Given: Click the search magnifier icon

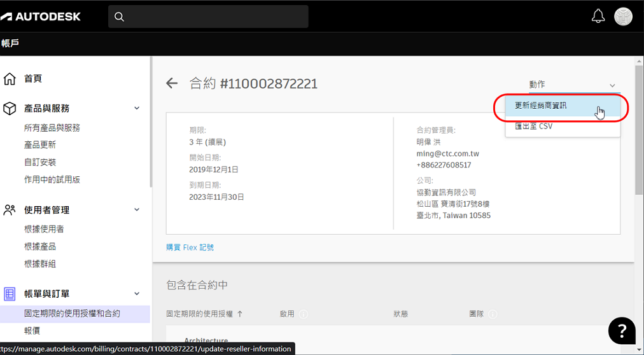Looking at the screenshot, I should click(119, 17).
